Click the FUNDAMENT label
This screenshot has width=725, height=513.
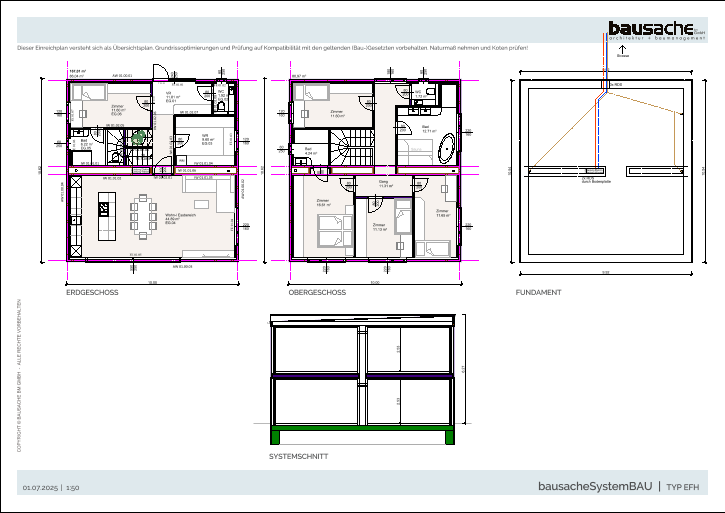point(538,292)
